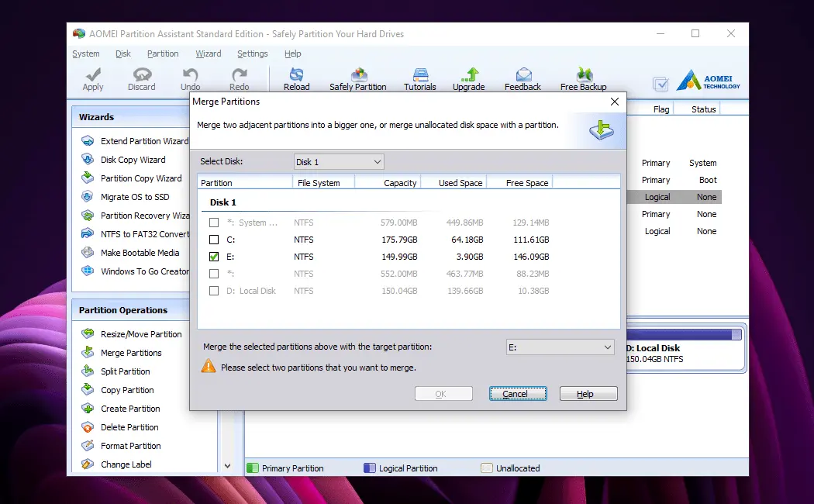Open the Partition menu

[x=163, y=54]
